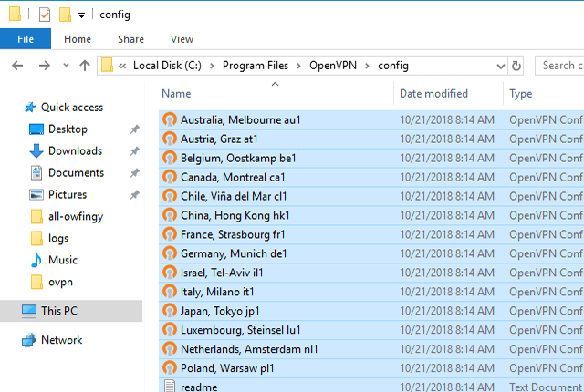
Task: Click the China, Hong Kong hk1 icon
Action: (x=170, y=215)
